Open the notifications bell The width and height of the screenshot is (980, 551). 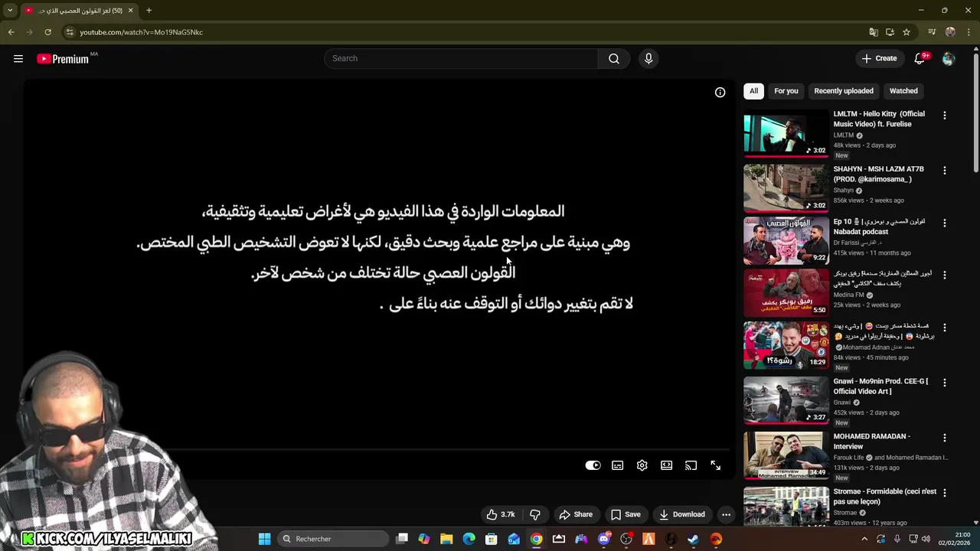point(920,58)
